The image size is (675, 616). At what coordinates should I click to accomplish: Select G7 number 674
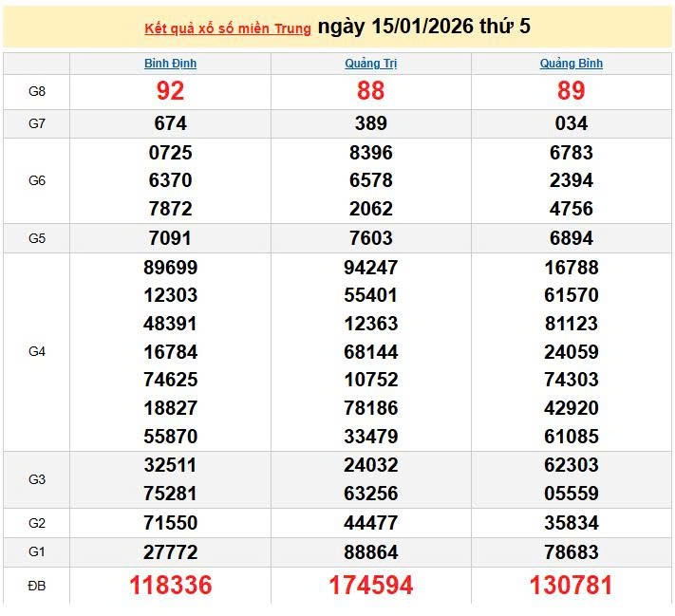[171, 123]
